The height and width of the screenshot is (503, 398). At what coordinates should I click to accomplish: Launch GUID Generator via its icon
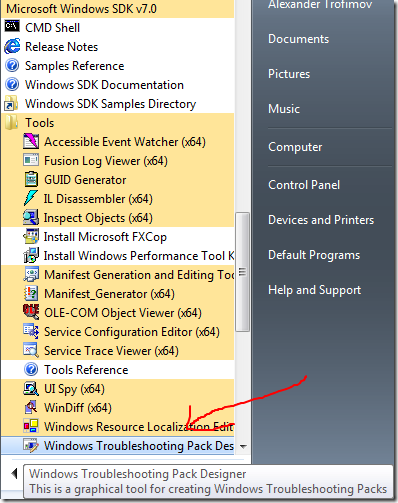[31, 179]
